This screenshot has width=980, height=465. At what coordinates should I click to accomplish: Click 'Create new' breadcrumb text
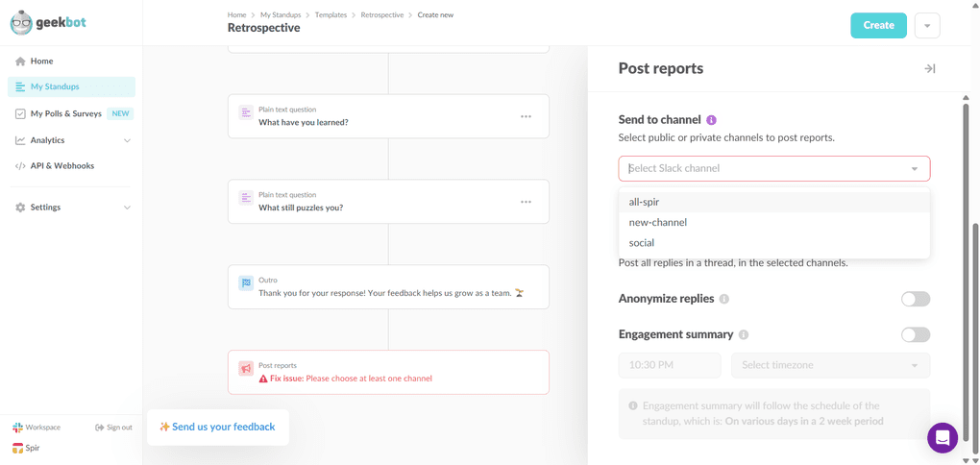(x=435, y=15)
